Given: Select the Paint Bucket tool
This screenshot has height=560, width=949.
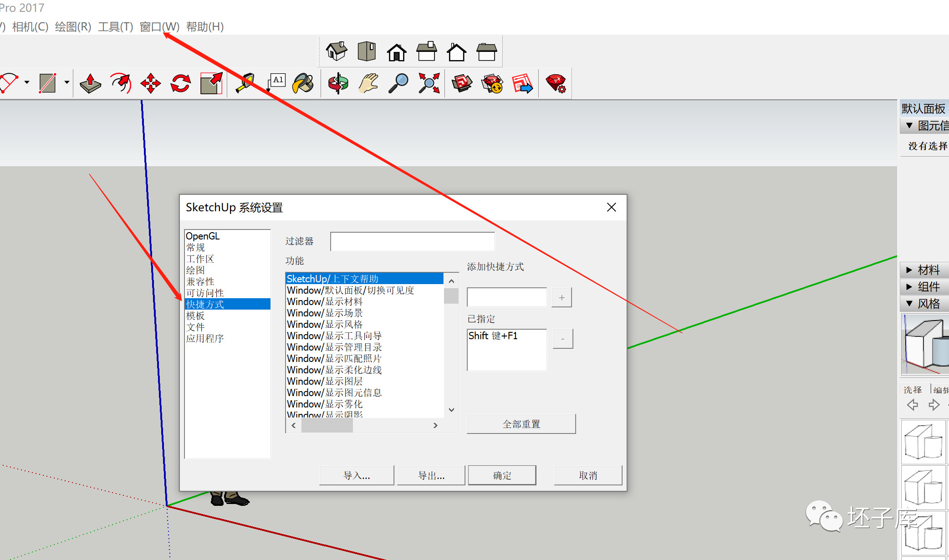Looking at the screenshot, I should click(303, 83).
